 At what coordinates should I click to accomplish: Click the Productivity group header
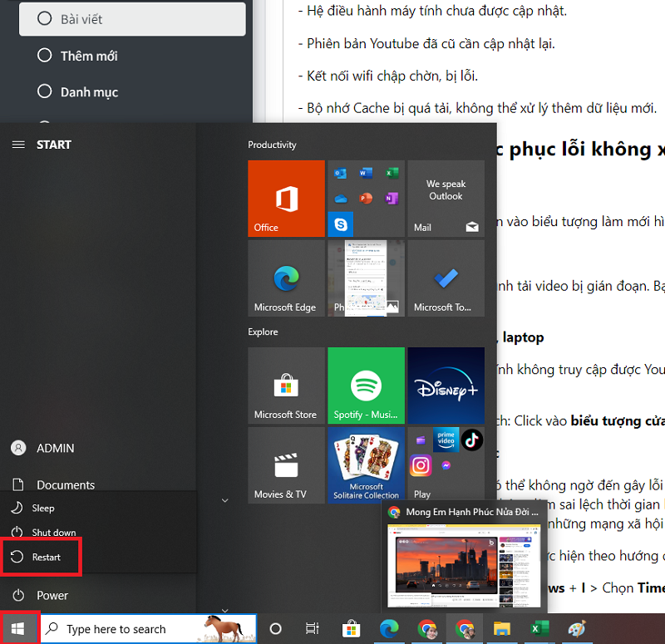(x=272, y=145)
